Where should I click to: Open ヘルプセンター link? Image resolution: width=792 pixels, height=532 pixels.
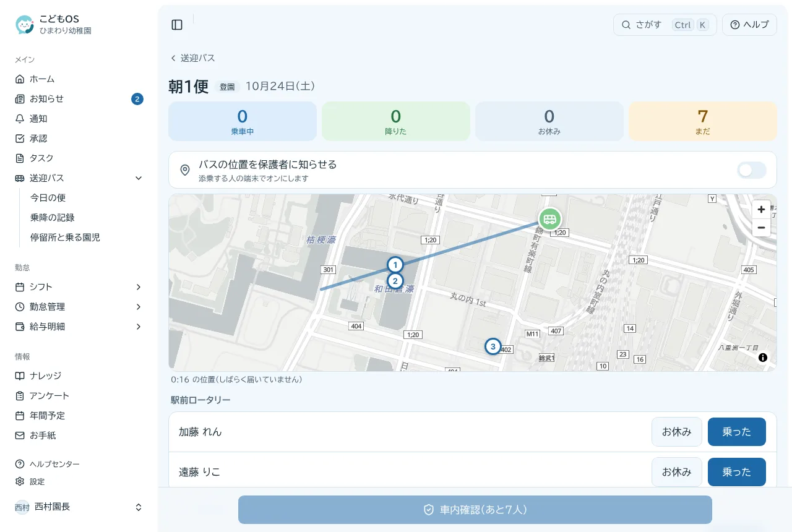79,464
